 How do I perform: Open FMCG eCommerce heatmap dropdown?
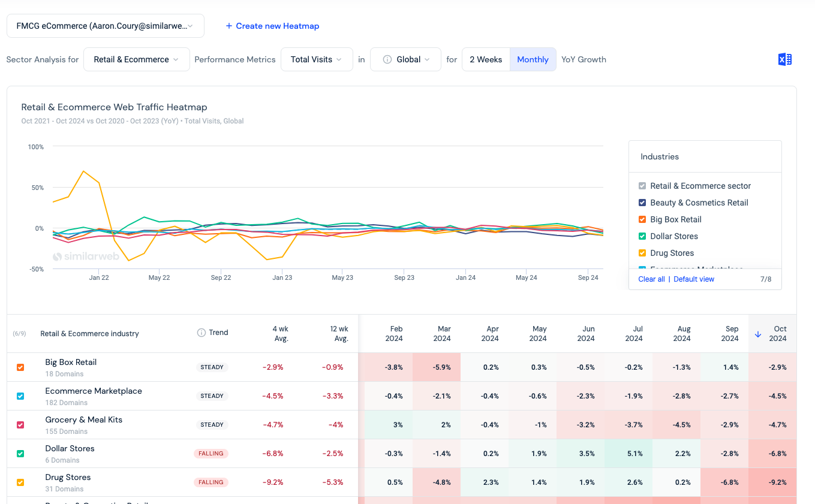[x=106, y=26]
